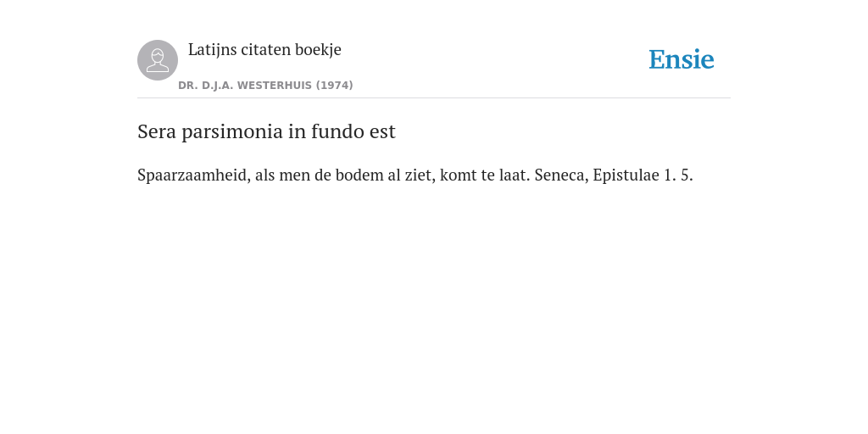Click the word 'fundo' in the heading
This screenshot has height=434, width=868.
(x=330, y=131)
